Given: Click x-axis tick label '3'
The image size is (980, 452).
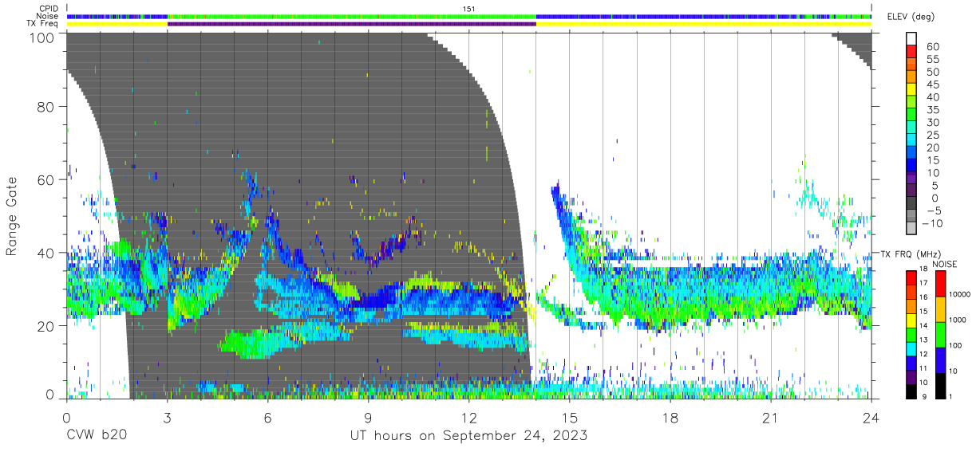Looking at the screenshot, I should tap(167, 418).
